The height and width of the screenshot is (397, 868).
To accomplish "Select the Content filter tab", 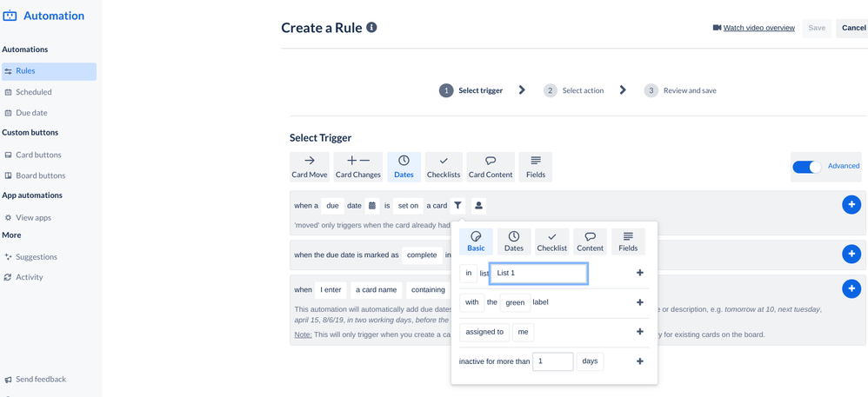I will pyautogui.click(x=590, y=242).
